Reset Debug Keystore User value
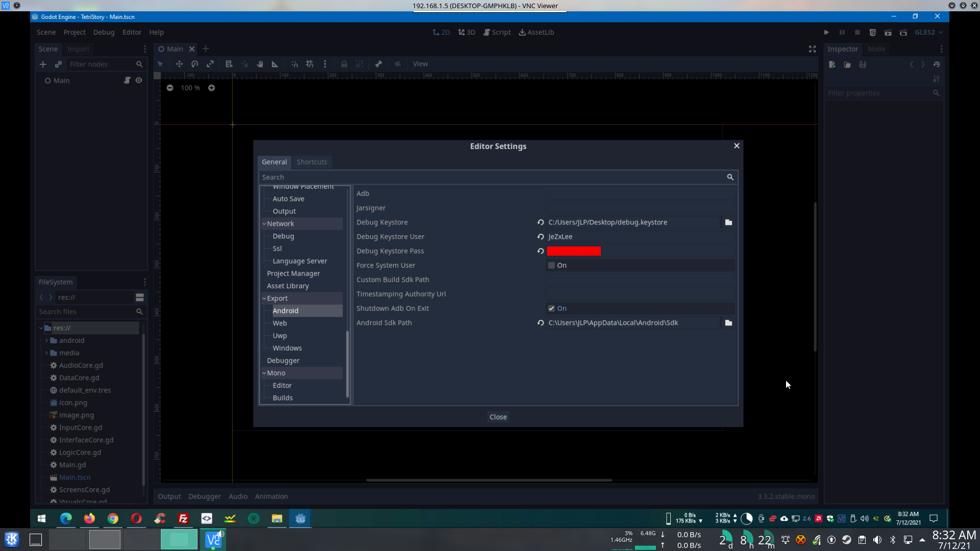 pyautogui.click(x=541, y=237)
